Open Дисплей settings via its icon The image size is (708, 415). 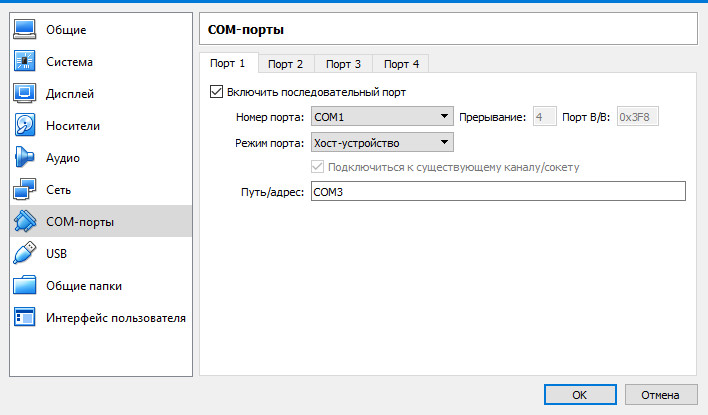[x=26, y=94]
